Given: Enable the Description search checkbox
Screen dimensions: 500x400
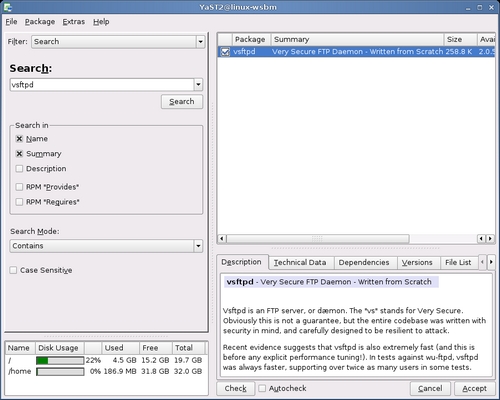Looking at the screenshot, I should pos(19,169).
